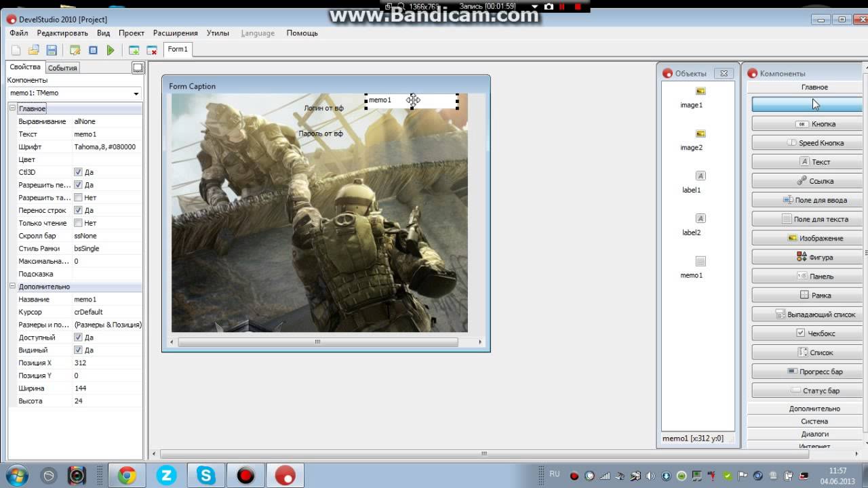This screenshot has height=488, width=868.
Task: Expand the Система components section
Action: [x=814, y=422]
